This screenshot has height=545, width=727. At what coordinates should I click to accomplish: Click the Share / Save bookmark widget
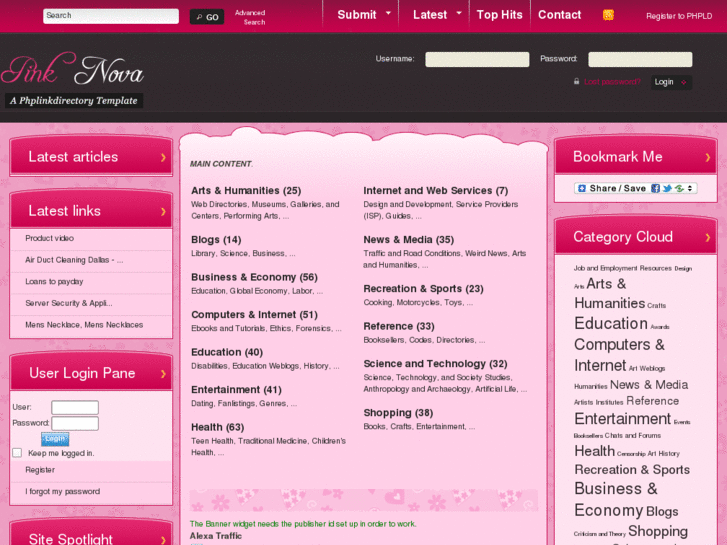pos(635,188)
